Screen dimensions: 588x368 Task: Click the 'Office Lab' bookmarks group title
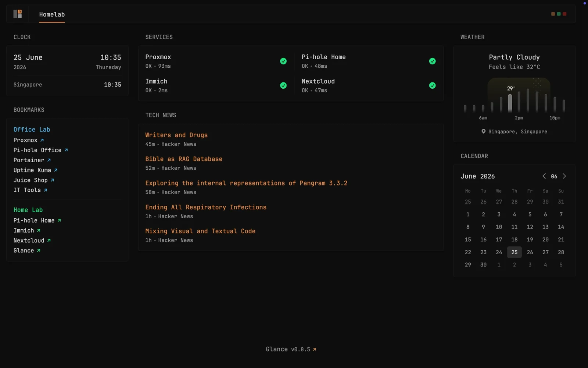click(32, 130)
